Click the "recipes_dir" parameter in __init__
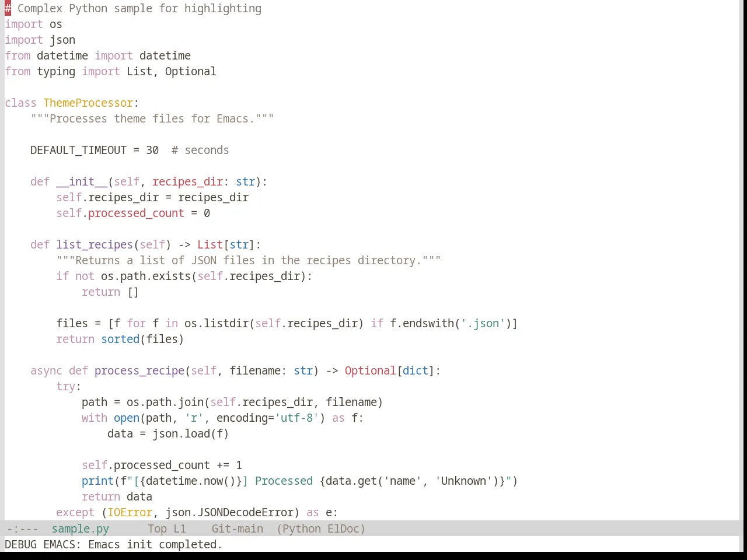 pyautogui.click(x=187, y=182)
